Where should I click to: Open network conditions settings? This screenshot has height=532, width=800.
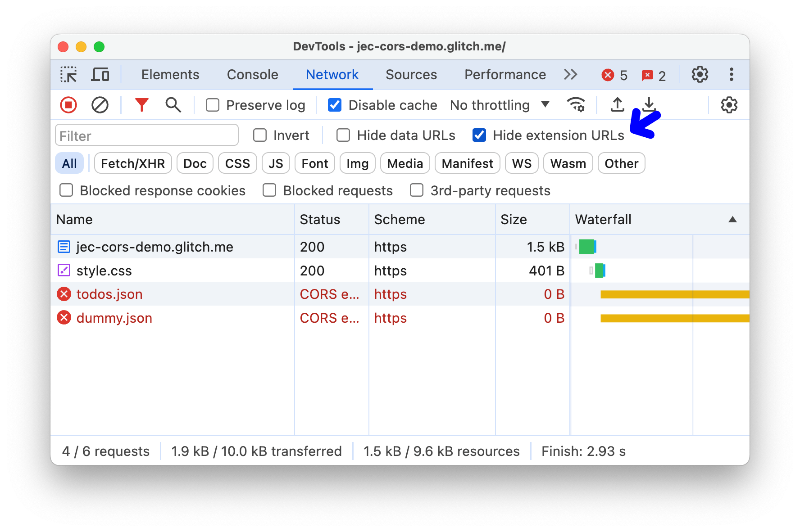(576, 105)
